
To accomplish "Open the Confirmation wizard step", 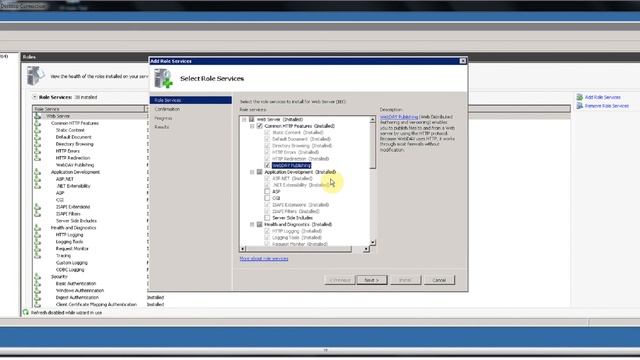I will 167,109.
